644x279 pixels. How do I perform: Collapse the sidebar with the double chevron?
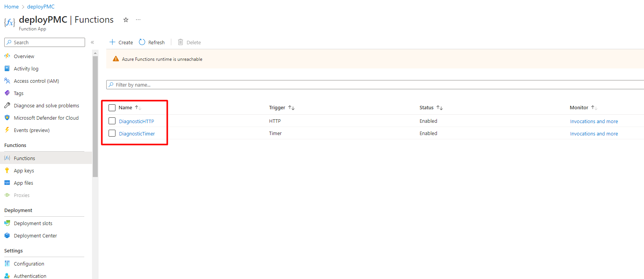click(x=92, y=42)
